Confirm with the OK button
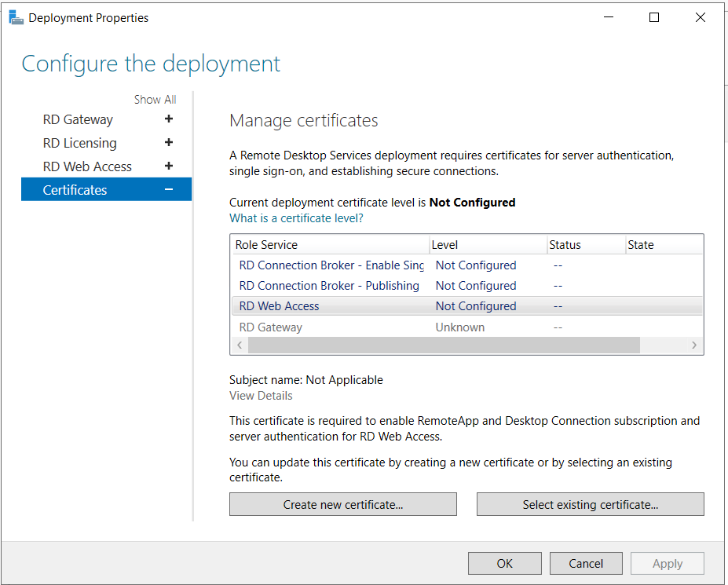Image resolution: width=728 pixels, height=585 pixels. pyautogui.click(x=505, y=564)
